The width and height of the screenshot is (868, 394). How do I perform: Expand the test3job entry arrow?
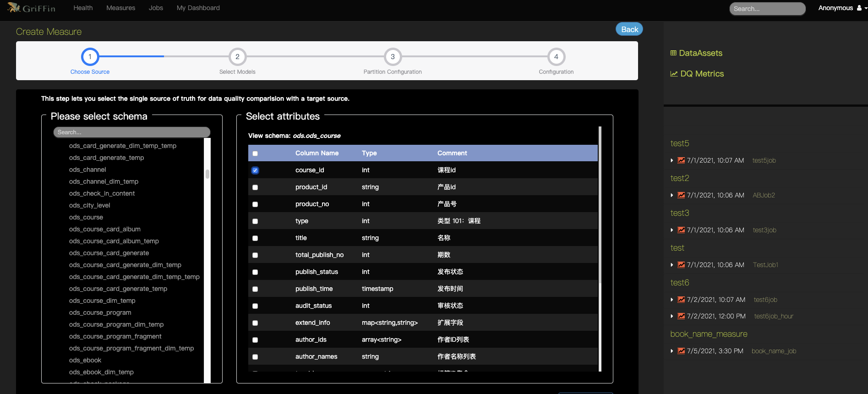coord(672,230)
